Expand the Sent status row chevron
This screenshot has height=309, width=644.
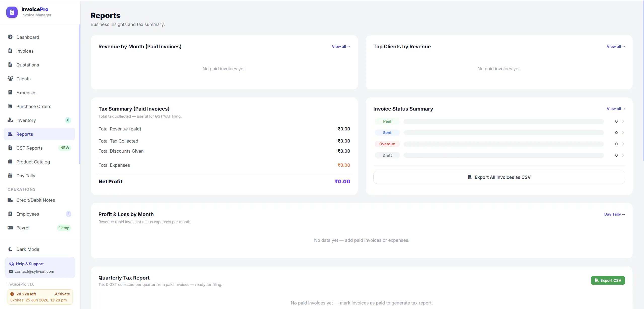623,133
